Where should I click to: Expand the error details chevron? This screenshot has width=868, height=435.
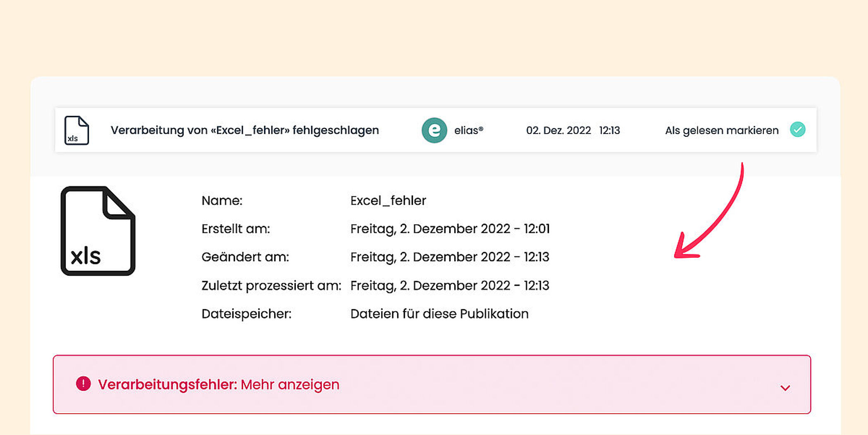click(x=785, y=387)
